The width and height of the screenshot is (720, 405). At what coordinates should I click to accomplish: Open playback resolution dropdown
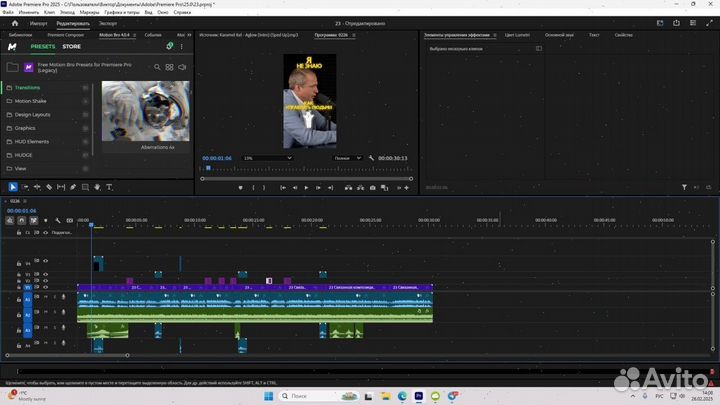click(347, 158)
